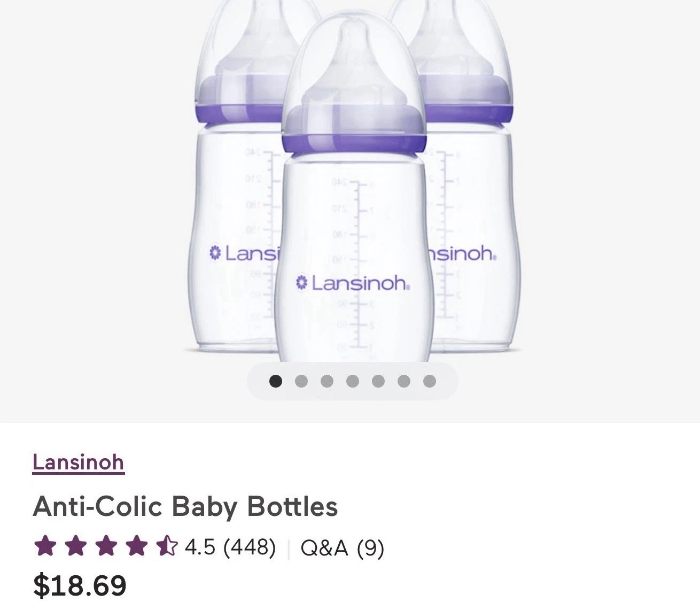Open Q&A (9) section

click(x=343, y=547)
